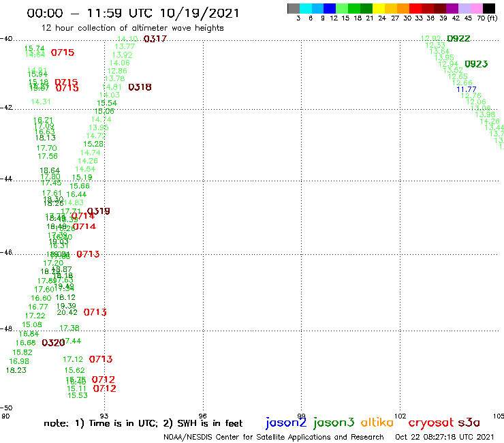Click the time stamp '0319'
Image resolution: width=504 pixels, height=443 pixels.
(98, 211)
